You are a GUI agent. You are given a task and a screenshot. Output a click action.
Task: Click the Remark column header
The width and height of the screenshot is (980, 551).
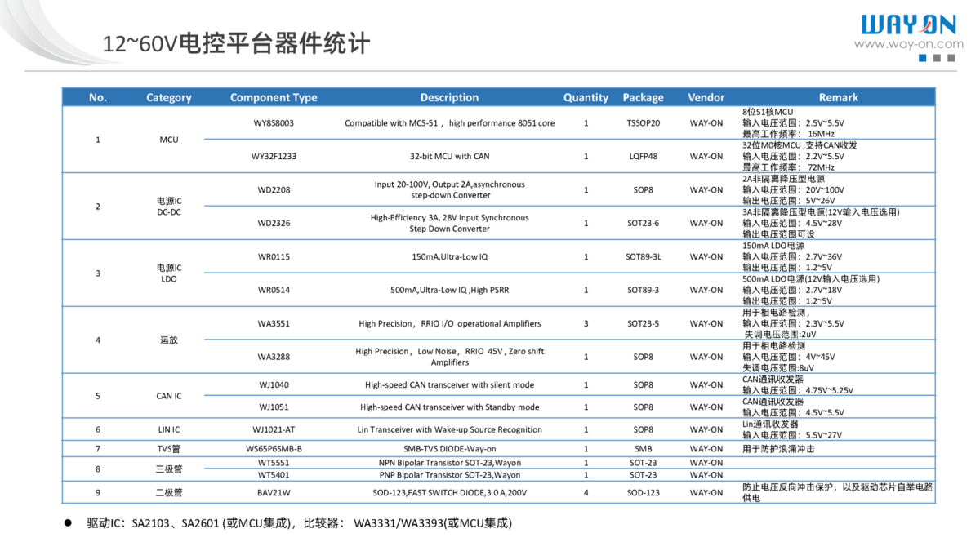tap(838, 97)
